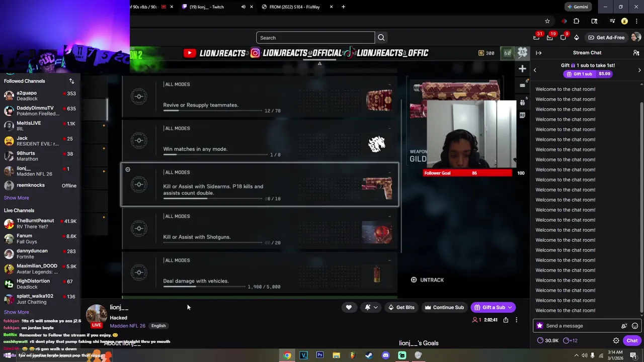Click the Chrome icon in taskbar

point(287,355)
